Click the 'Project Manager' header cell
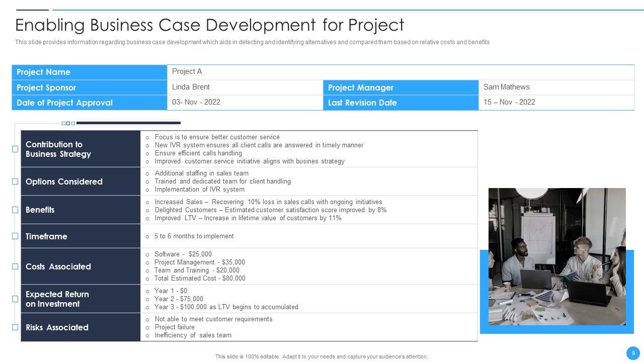Image resolution: width=644 pixels, height=362 pixels. pos(400,87)
